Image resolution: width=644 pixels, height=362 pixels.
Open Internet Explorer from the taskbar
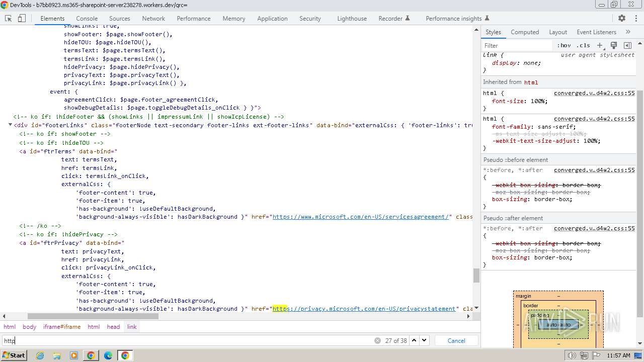40,355
